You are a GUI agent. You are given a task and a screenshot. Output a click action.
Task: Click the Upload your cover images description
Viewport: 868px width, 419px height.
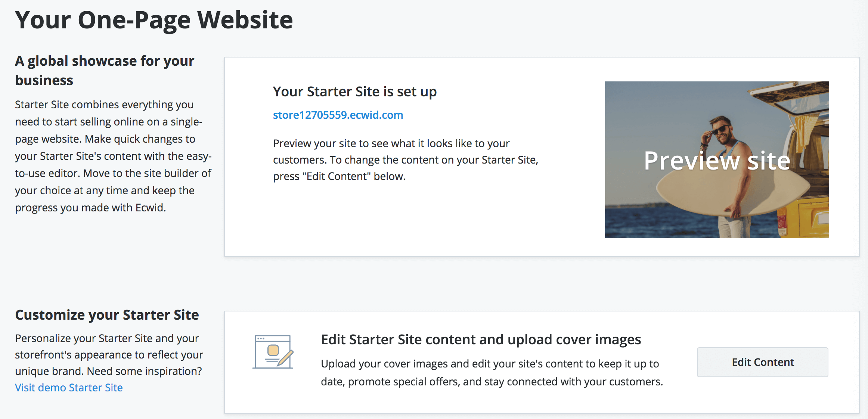[492, 373]
